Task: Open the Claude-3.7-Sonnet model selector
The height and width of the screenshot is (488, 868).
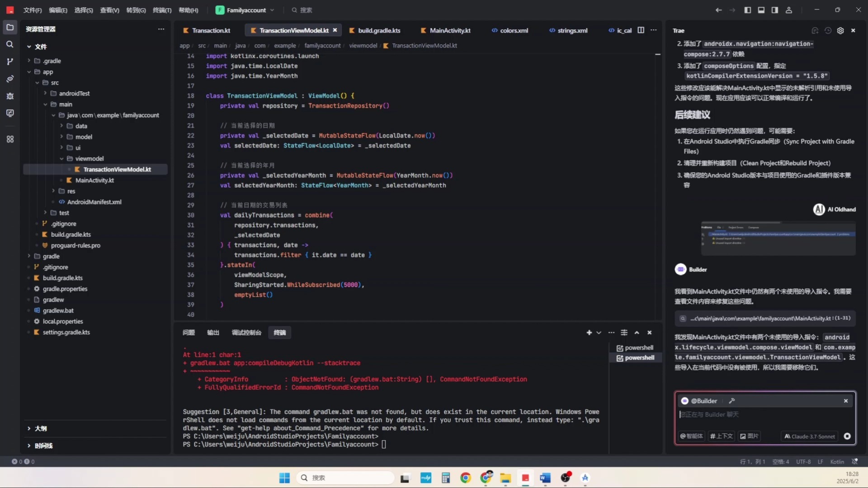Action: click(810, 436)
